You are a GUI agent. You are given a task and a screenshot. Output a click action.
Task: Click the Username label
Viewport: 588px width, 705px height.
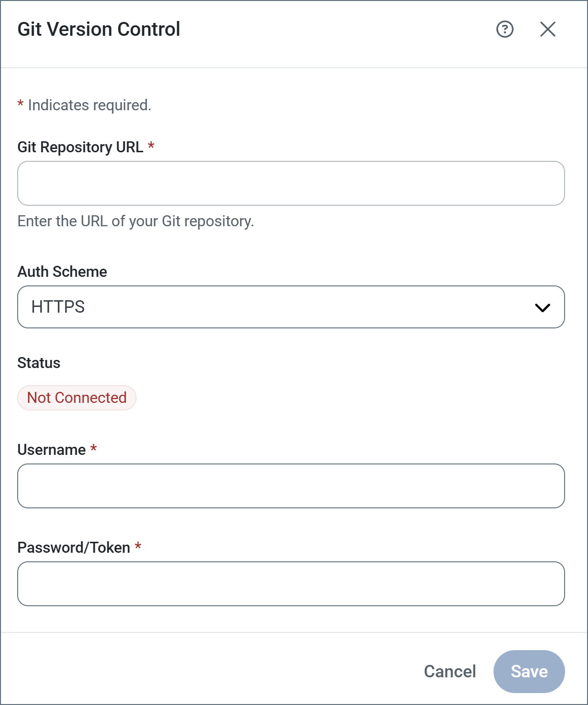(x=52, y=450)
